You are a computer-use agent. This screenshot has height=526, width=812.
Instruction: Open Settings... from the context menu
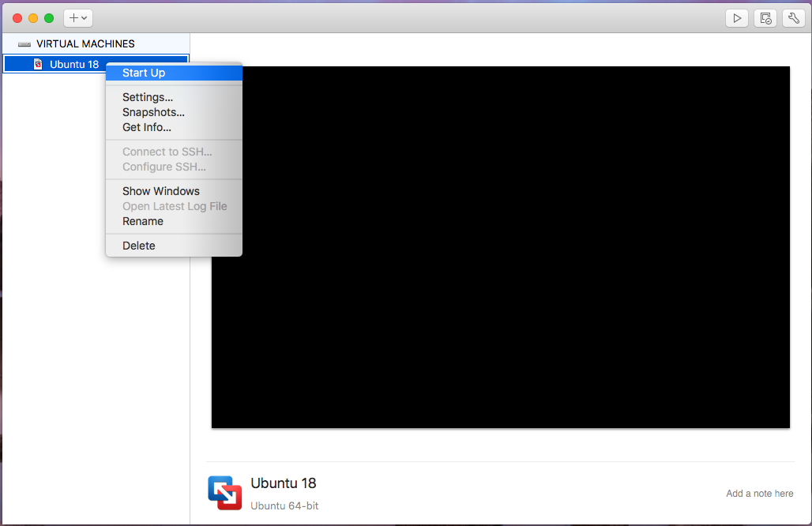pyautogui.click(x=174, y=97)
